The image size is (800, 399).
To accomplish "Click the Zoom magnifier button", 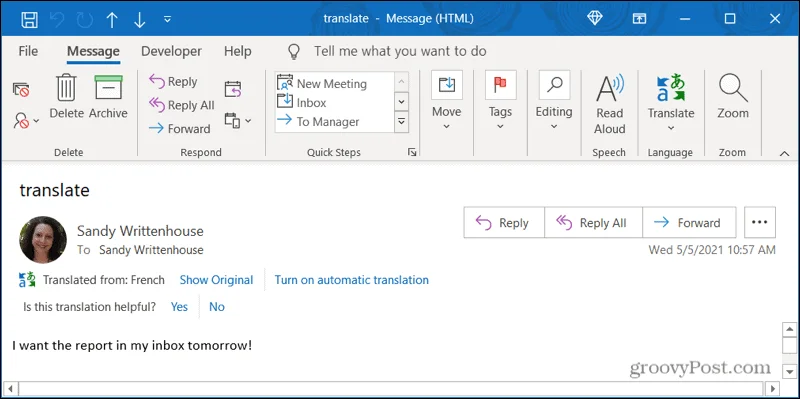I will [733, 97].
